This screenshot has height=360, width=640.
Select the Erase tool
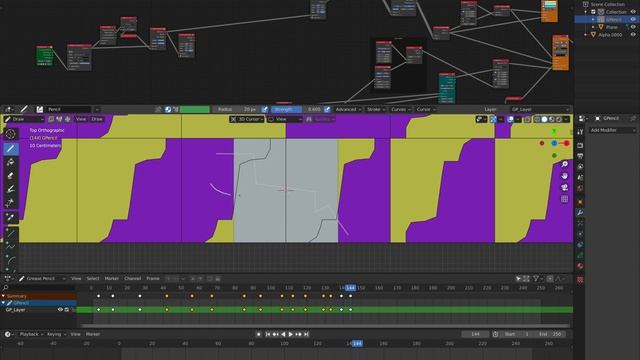[x=11, y=176]
